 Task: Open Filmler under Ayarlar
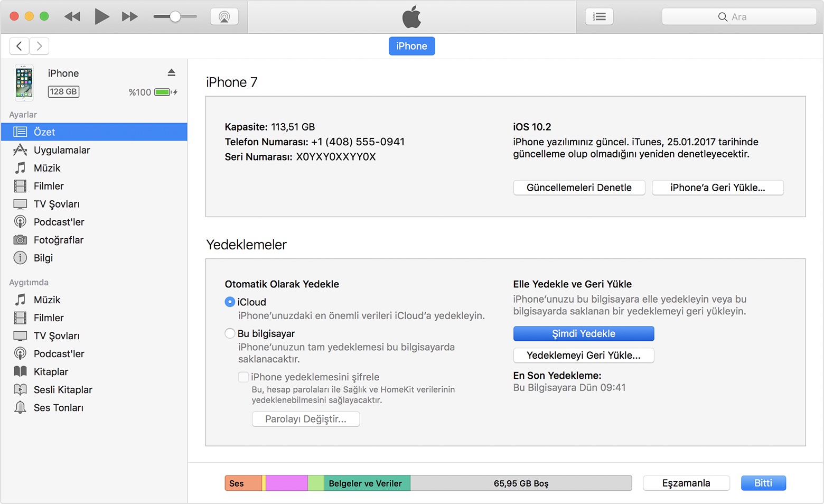point(94,186)
